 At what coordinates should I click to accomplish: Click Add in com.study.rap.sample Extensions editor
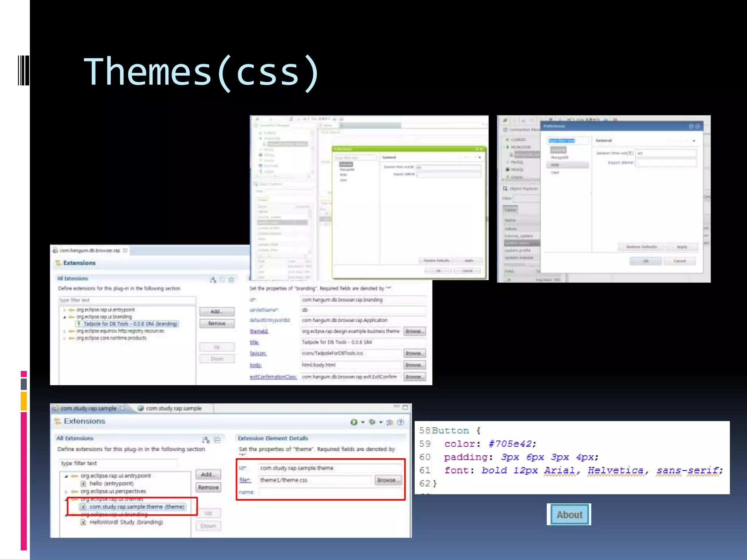click(208, 474)
